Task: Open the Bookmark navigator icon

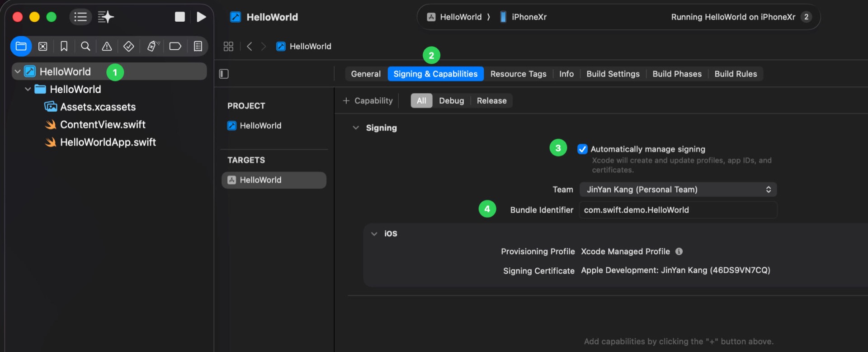Action: point(64,46)
